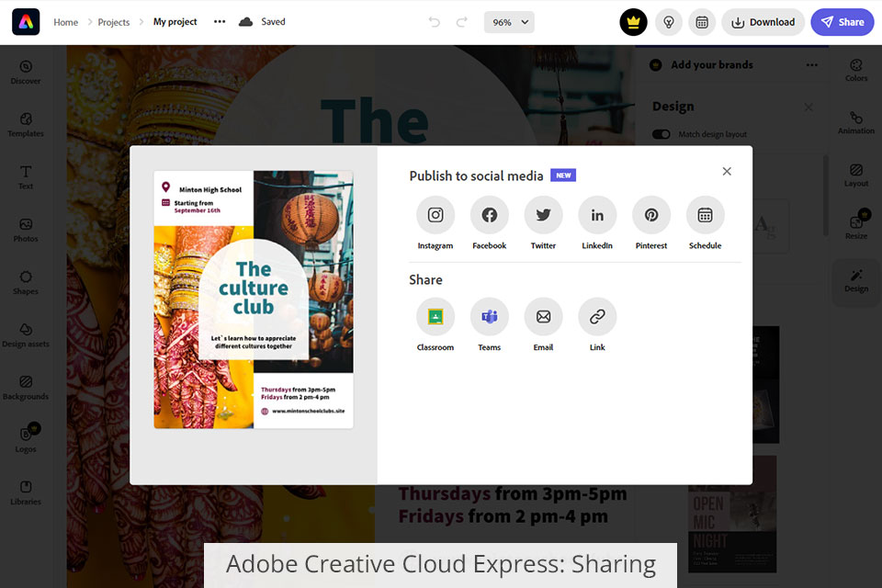
Task: Select the Text tool in sidebar
Action: pos(26,177)
